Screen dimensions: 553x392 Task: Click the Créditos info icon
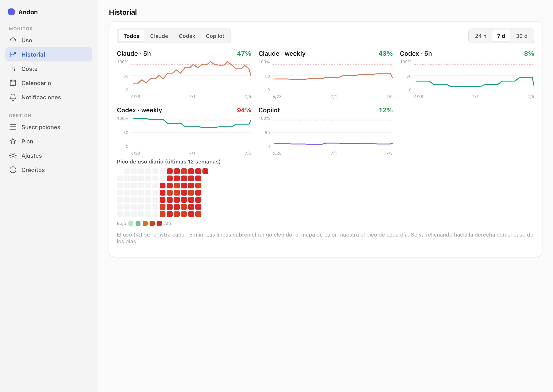click(x=13, y=170)
